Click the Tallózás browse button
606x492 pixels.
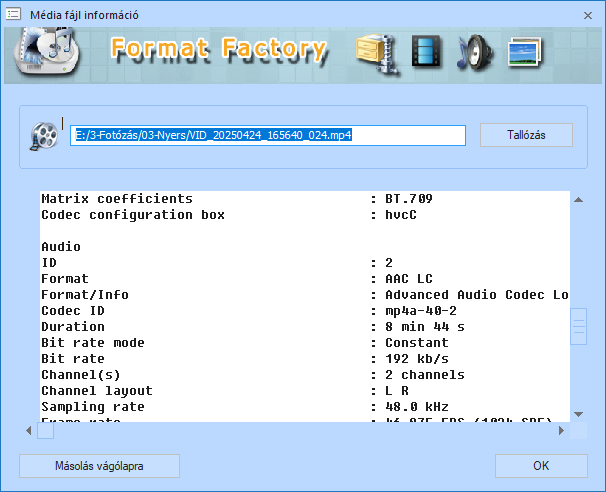pos(526,135)
